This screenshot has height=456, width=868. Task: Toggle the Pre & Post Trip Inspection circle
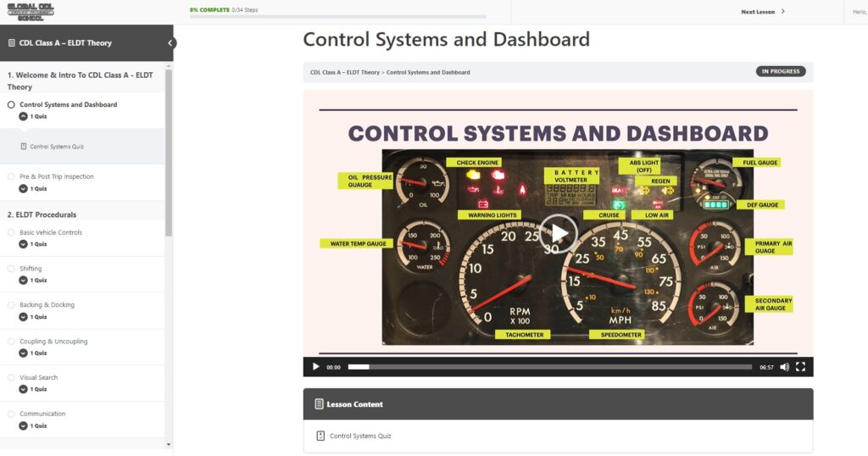coord(11,177)
